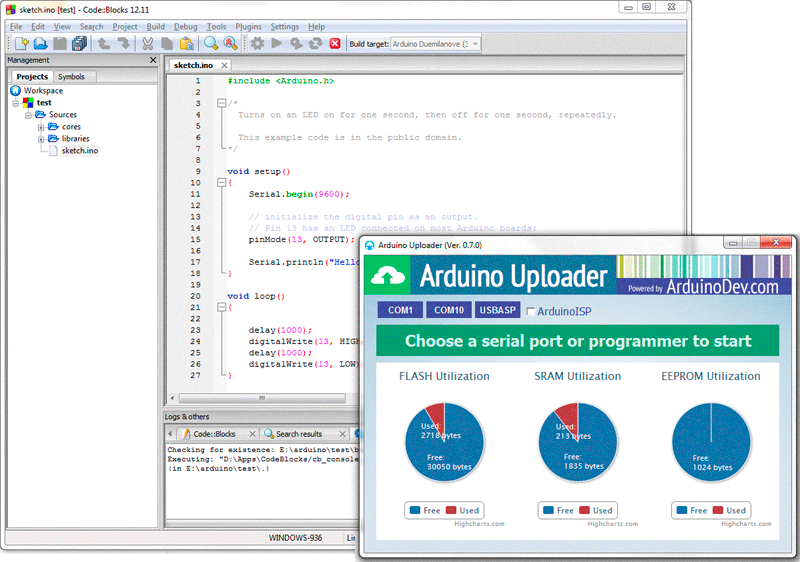This screenshot has width=800, height=562.
Task: Close the Code::Blocks log tab
Action: coord(252,434)
